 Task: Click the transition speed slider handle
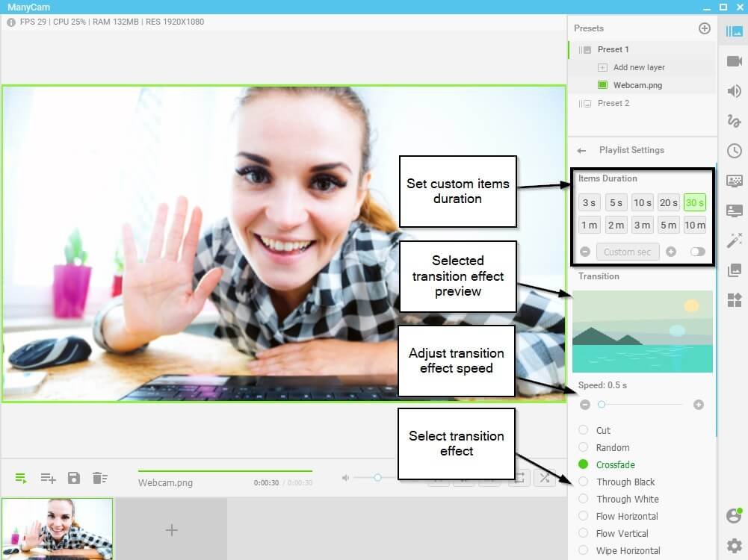click(602, 405)
